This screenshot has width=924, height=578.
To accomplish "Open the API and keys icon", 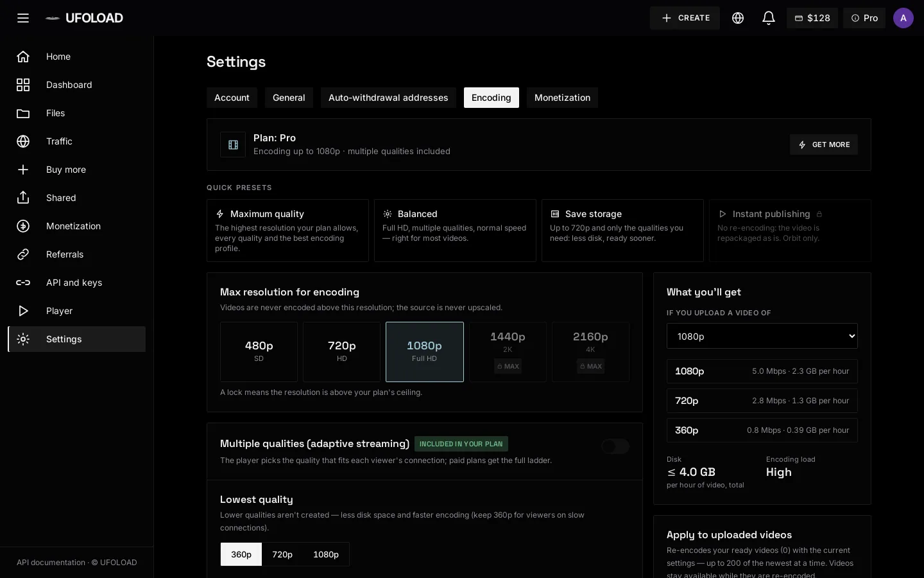I will 23,283.
